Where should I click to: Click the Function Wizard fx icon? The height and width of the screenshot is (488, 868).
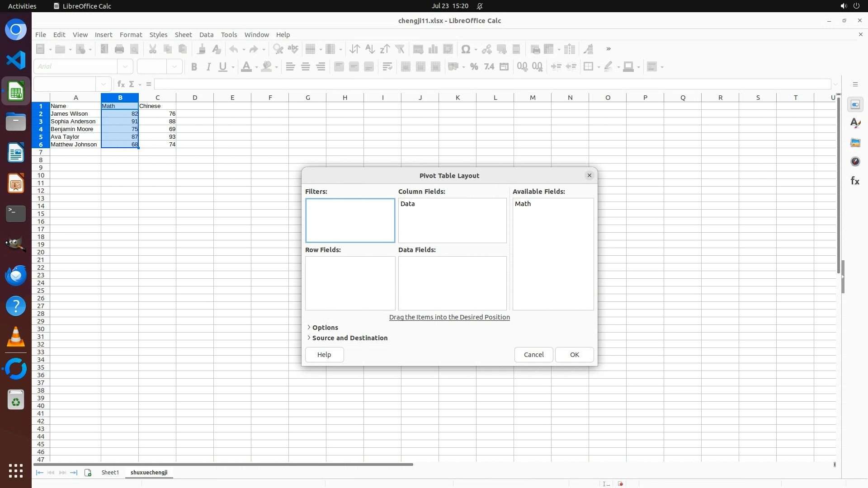point(121,84)
